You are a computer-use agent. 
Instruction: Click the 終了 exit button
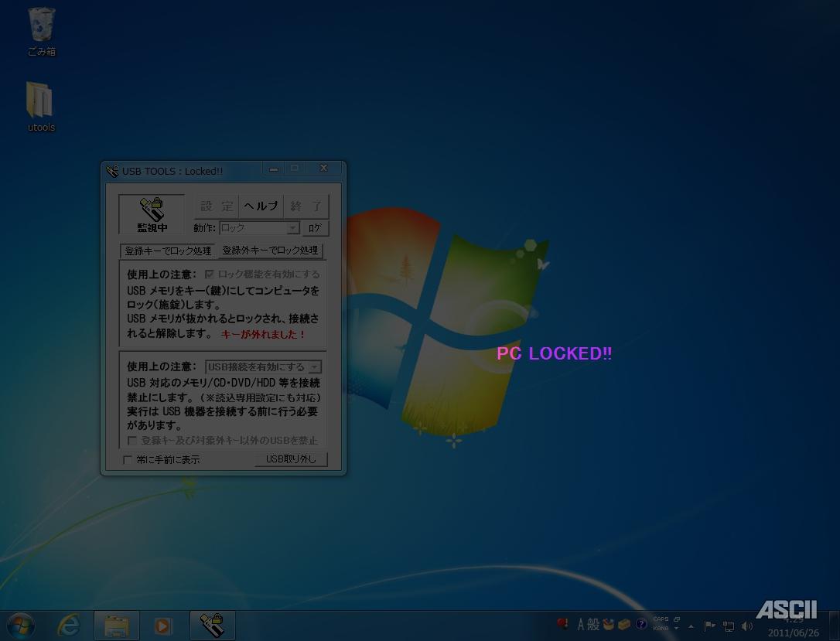coord(306,206)
